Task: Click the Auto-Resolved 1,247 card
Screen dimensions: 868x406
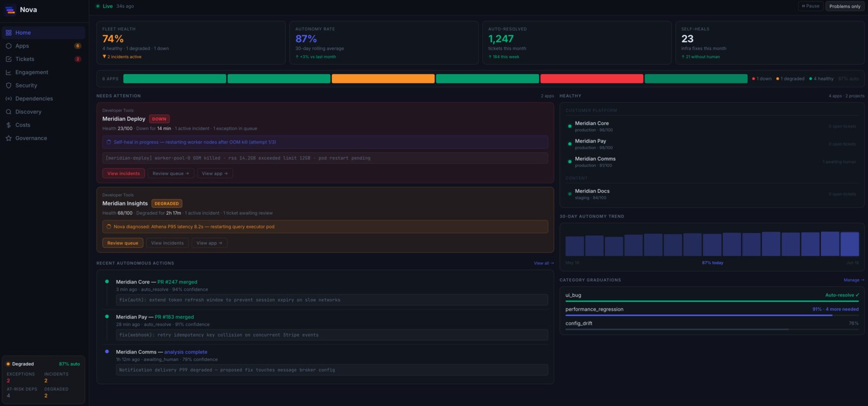Action: click(x=577, y=43)
